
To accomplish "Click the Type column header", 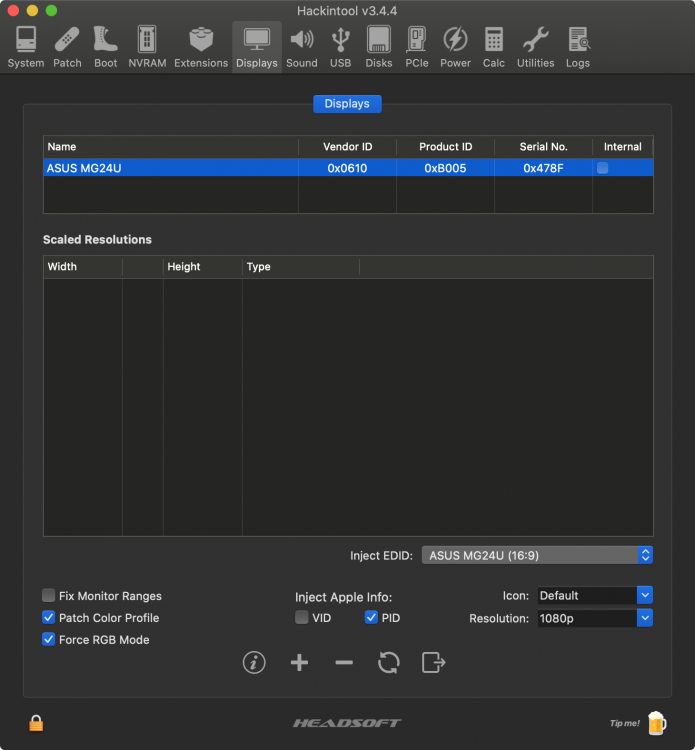I will (301, 267).
